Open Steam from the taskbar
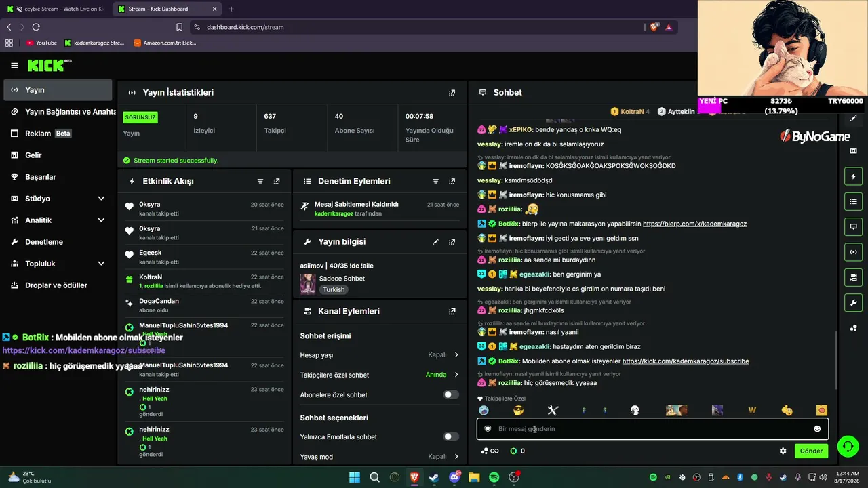 tap(434, 477)
